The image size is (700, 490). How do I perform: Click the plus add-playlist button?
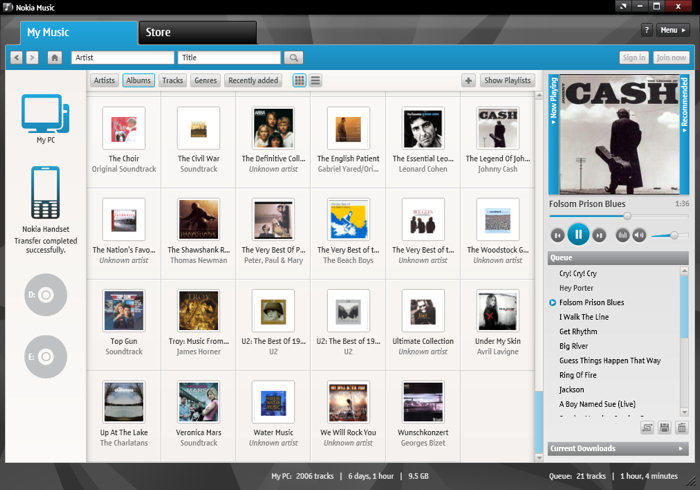pos(468,80)
